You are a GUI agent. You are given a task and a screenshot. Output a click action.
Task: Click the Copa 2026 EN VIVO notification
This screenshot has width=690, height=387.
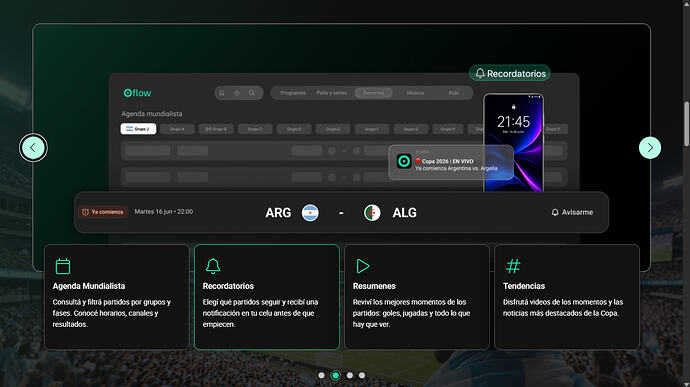pos(451,162)
